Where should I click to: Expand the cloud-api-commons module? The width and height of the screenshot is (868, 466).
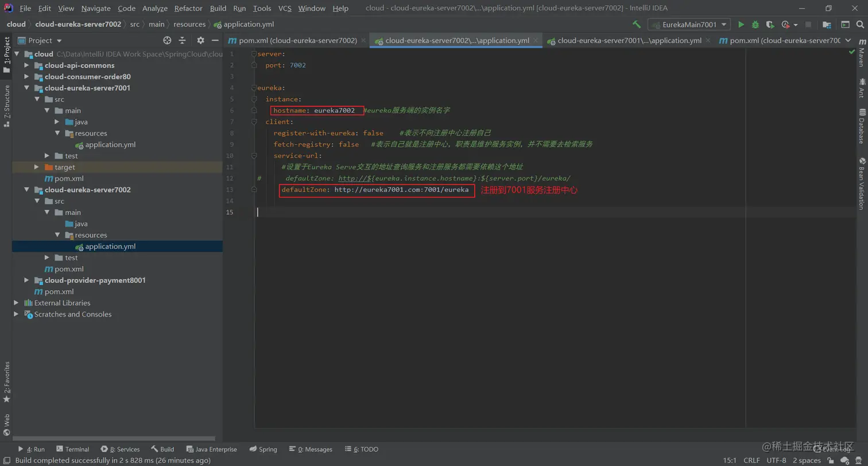26,66
